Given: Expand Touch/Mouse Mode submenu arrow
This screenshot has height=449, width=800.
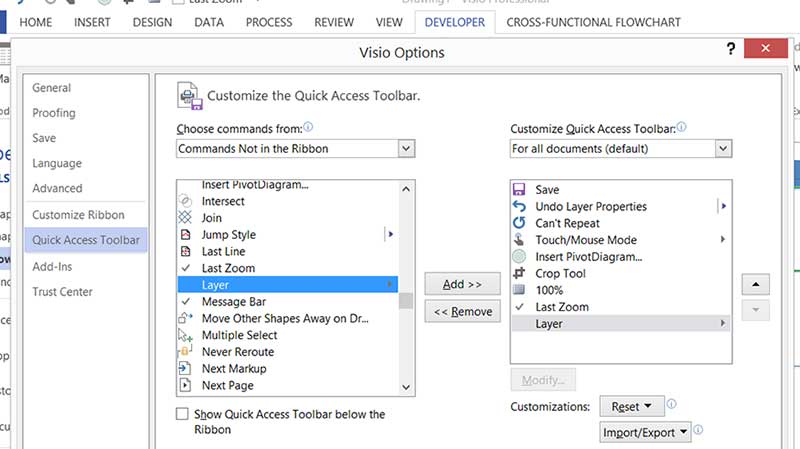Looking at the screenshot, I should (x=722, y=239).
